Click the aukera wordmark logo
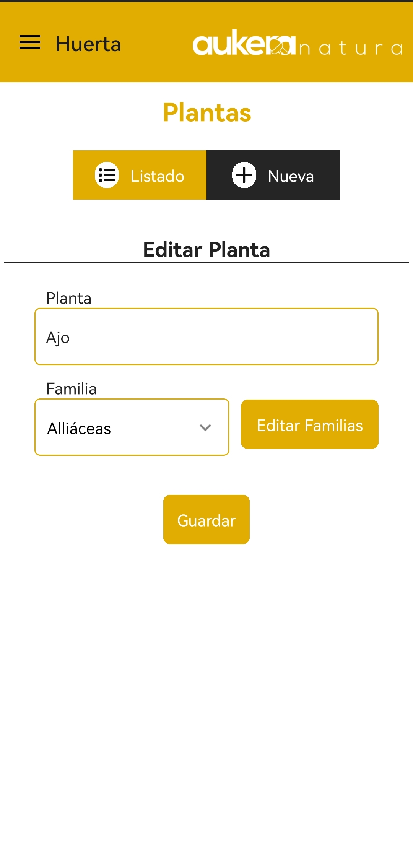 pos(244,43)
